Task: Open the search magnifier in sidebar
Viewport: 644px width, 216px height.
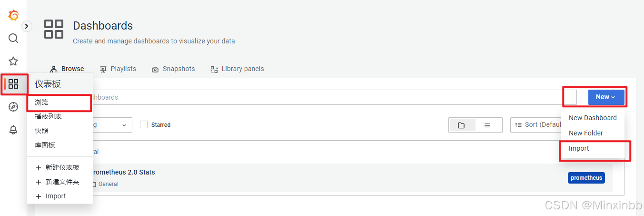Action: (13, 38)
